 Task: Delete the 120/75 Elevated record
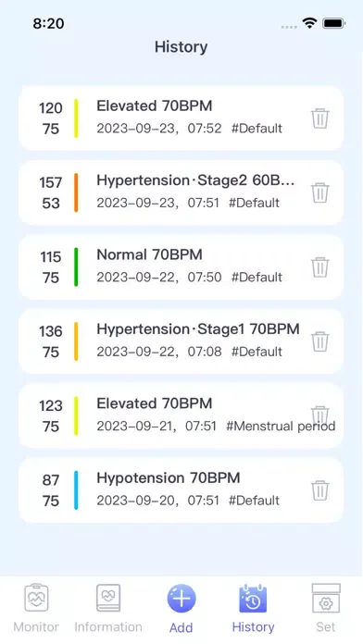coord(319,118)
